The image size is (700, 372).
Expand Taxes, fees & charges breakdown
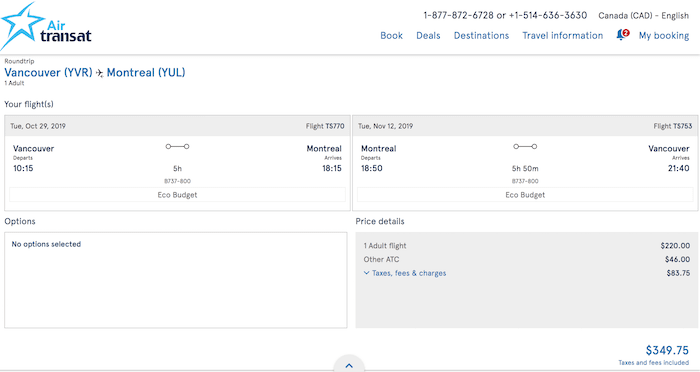point(404,273)
